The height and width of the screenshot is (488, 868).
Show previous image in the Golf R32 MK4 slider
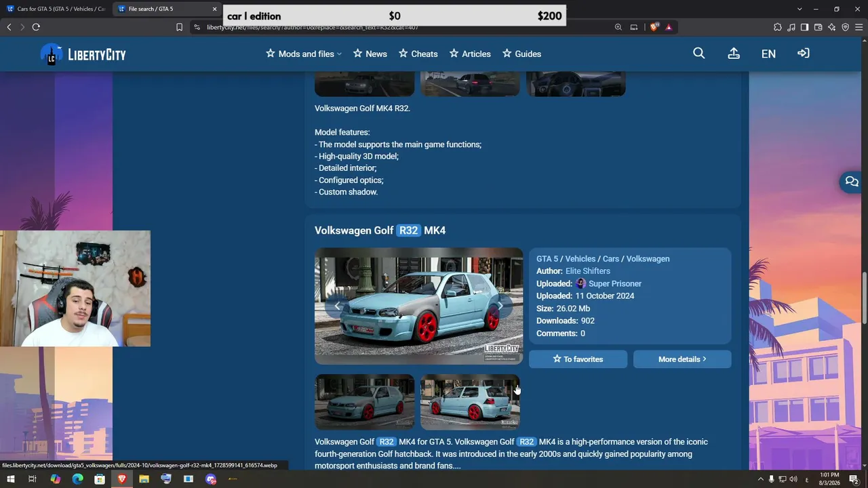[337, 306]
